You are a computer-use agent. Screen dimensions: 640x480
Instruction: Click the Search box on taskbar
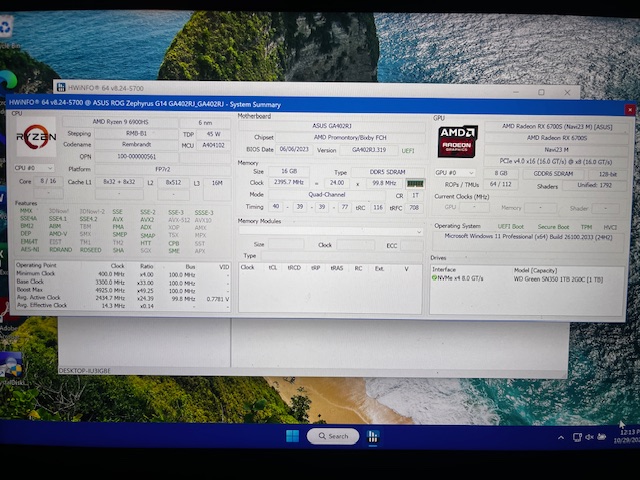332,436
